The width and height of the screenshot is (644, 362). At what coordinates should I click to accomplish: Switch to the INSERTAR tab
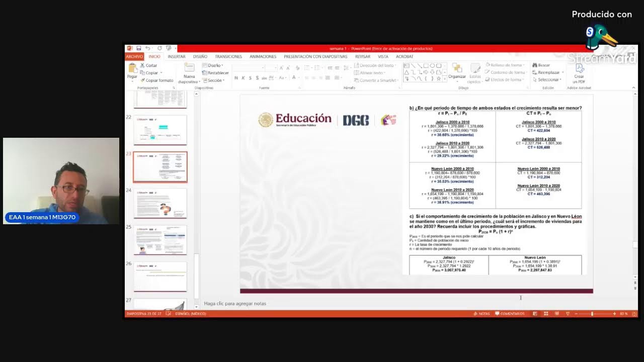tap(177, 56)
